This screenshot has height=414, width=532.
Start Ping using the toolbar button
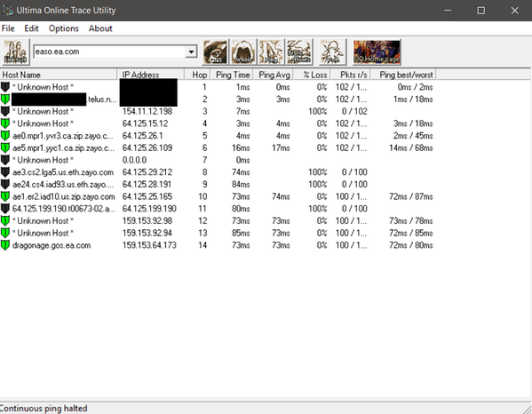(x=271, y=52)
